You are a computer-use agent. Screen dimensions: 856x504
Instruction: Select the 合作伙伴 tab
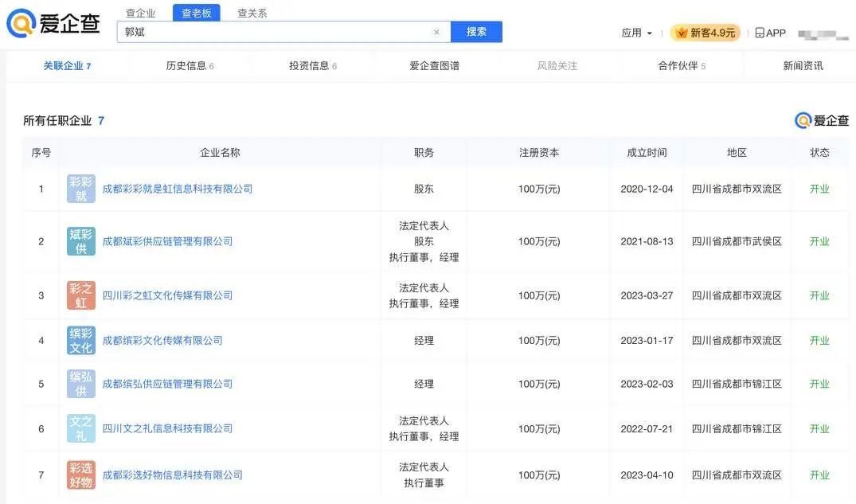[x=682, y=66]
